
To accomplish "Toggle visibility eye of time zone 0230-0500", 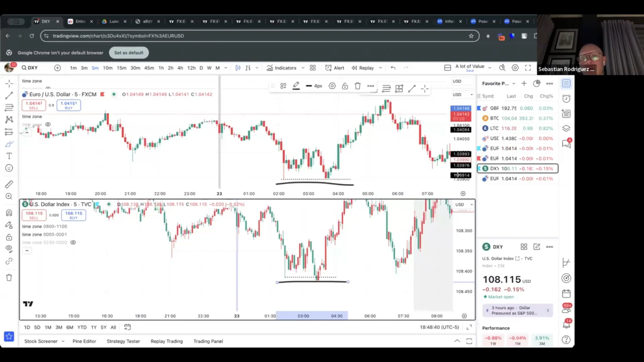I will pos(73,242).
